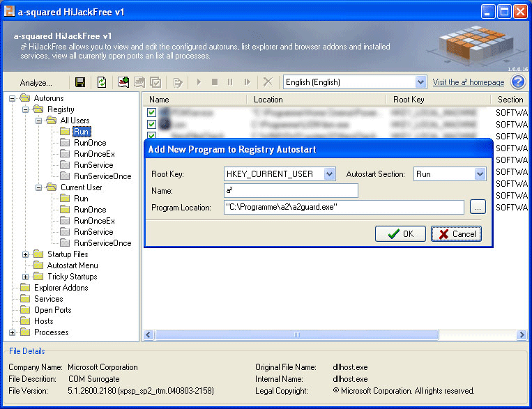This screenshot has height=409, width=532.
Task: Select the highlighted Run folder under All Users
Action: click(81, 132)
